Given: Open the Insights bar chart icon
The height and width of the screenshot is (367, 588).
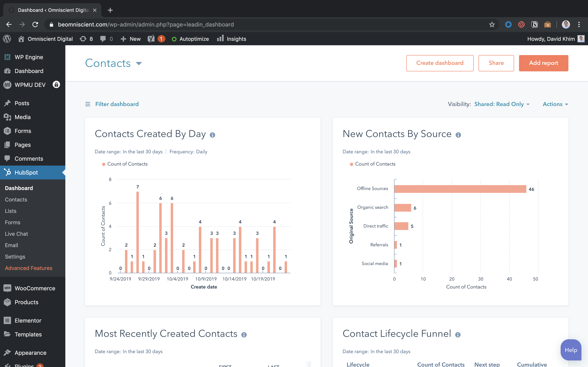Looking at the screenshot, I should point(220,39).
